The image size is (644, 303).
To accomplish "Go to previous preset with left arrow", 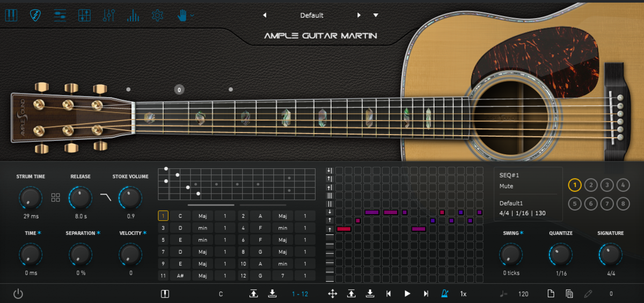I will click(265, 15).
